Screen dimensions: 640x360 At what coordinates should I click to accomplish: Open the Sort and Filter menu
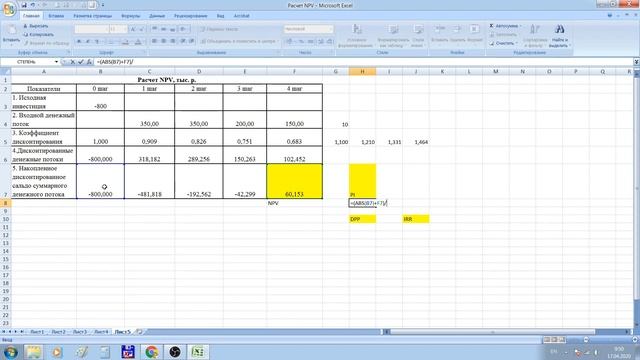point(535,36)
